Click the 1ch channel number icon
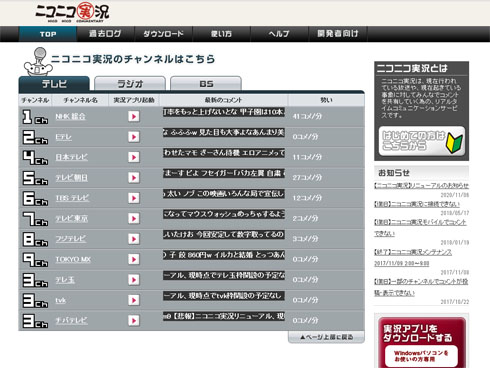This screenshot has width=490, height=368. click(35, 117)
